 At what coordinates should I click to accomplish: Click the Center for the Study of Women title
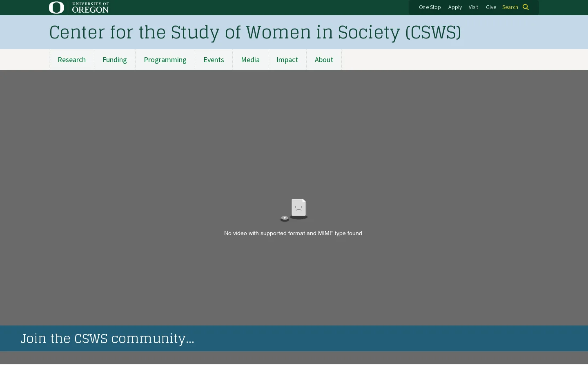coord(255,32)
